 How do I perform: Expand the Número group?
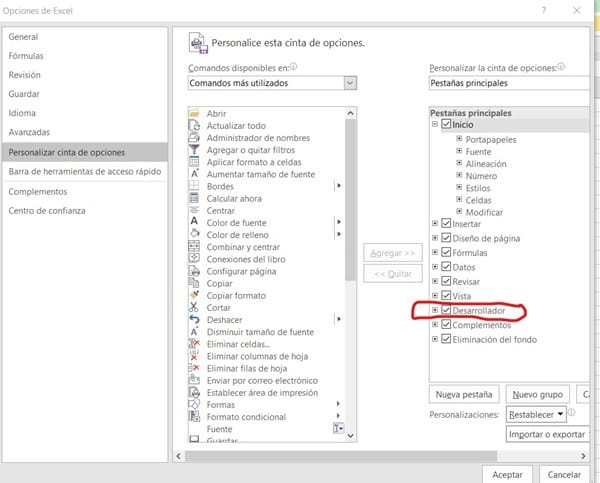(459, 175)
